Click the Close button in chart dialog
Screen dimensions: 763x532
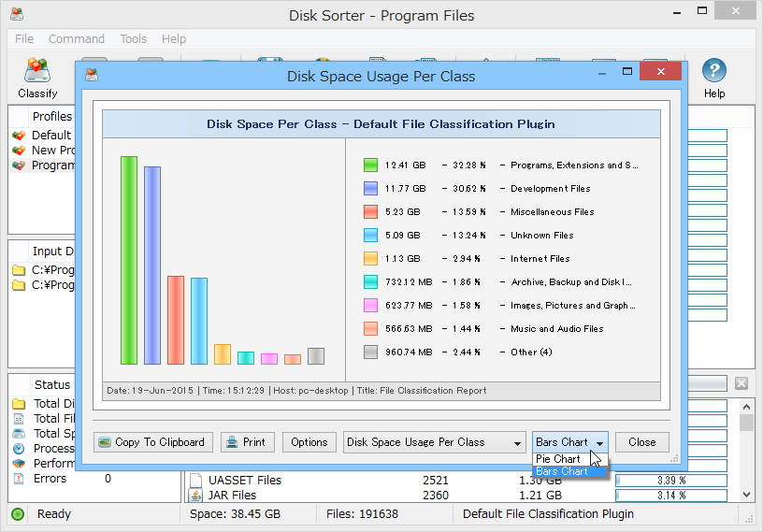click(x=641, y=442)
